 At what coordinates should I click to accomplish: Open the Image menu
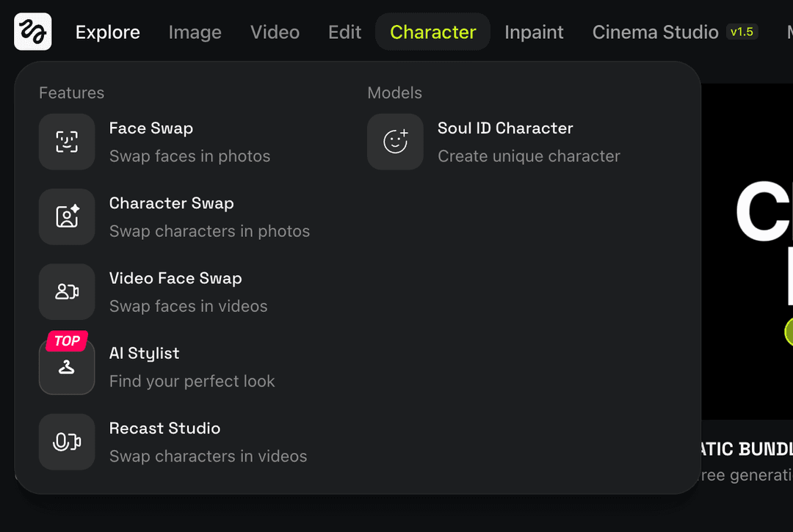[x=195, y=32]
